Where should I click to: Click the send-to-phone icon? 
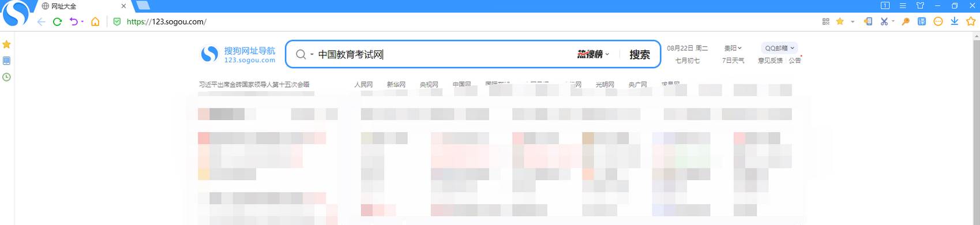pyautogui.click(x=868, y=22)
